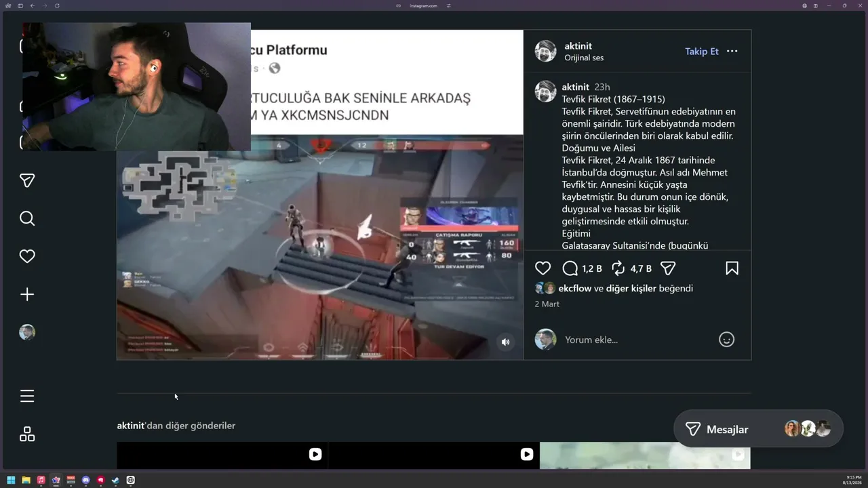Click the red fist app on the taskbar

tap(100, 480)
